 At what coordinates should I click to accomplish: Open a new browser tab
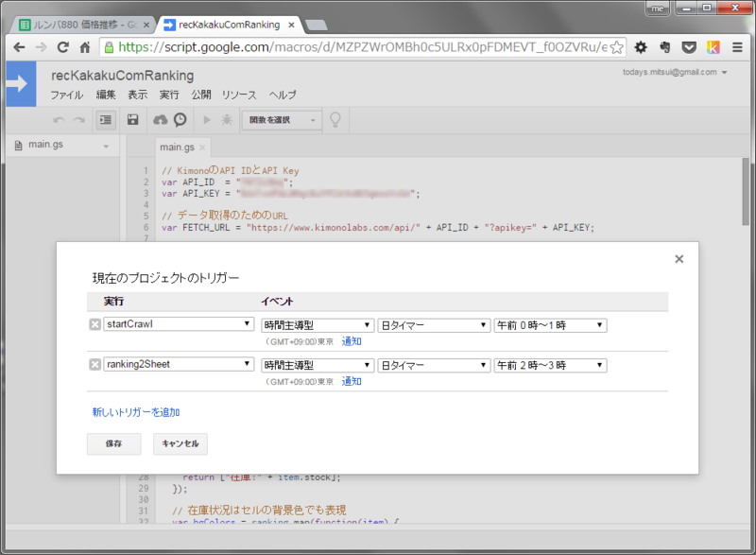coord(317,26)
